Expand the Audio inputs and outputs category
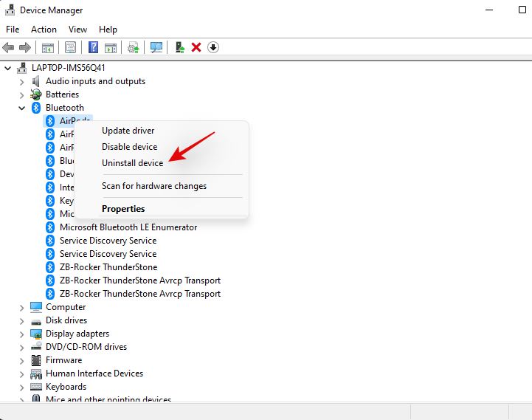Screen dimensions: 532x420 pos(22,81)
